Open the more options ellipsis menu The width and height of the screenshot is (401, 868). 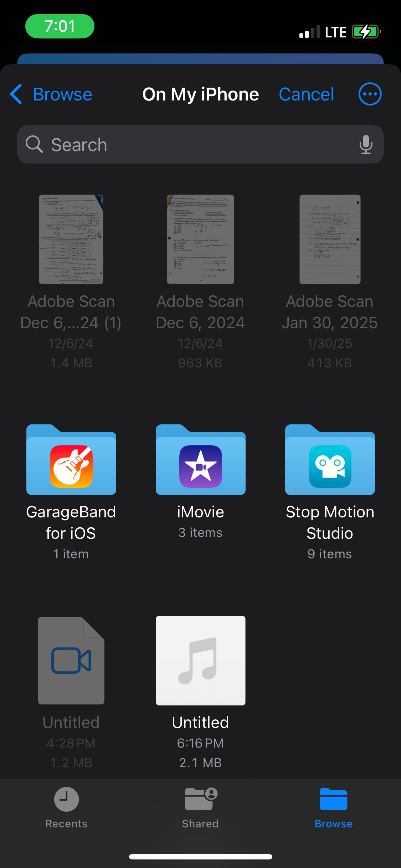(370, 94)
